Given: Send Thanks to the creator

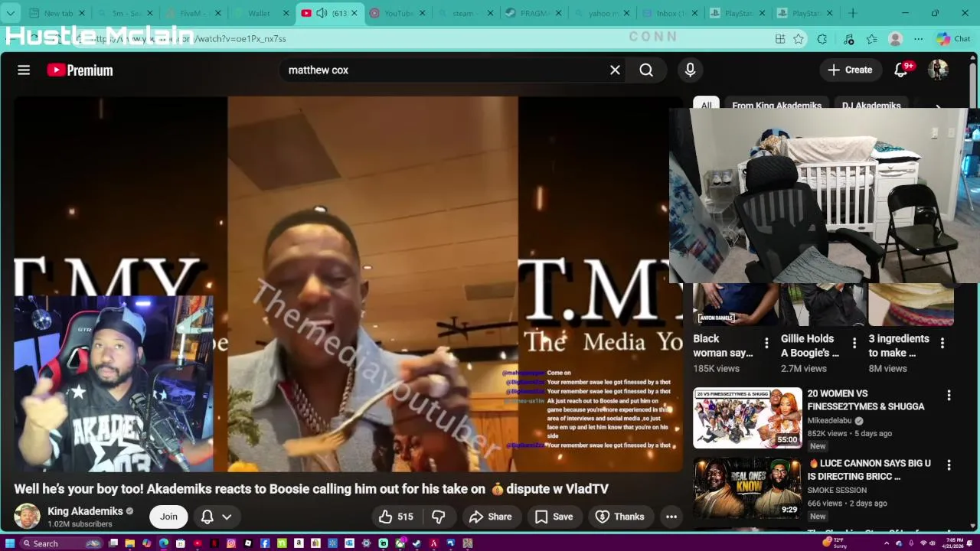Looking at the screenshot, I should coord(619,517).
